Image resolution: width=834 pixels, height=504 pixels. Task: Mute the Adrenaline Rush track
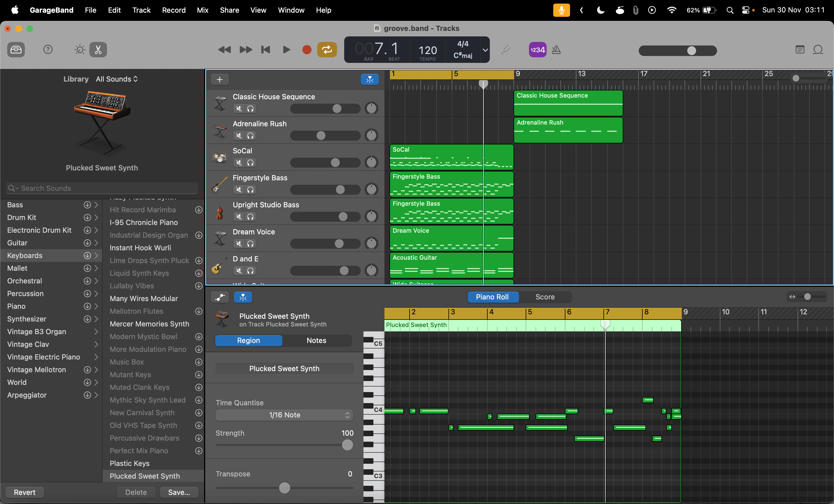239,136
